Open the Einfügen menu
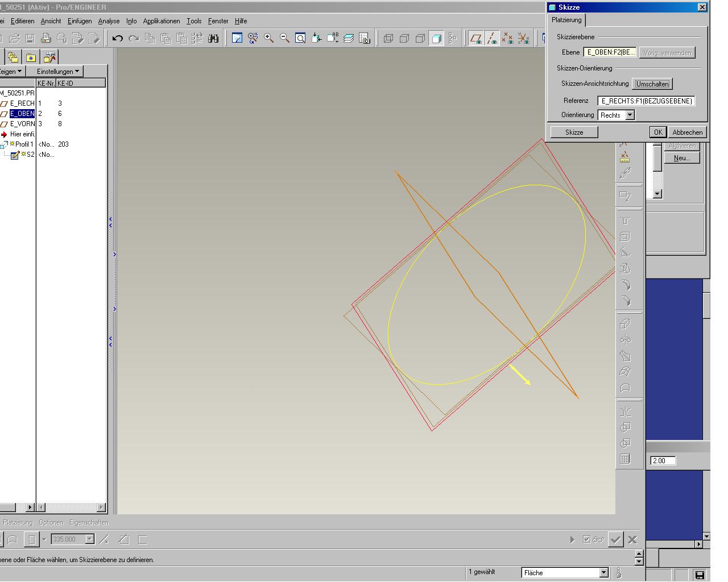The height and width of the screenshot is (582, 728). pos(80,21)
